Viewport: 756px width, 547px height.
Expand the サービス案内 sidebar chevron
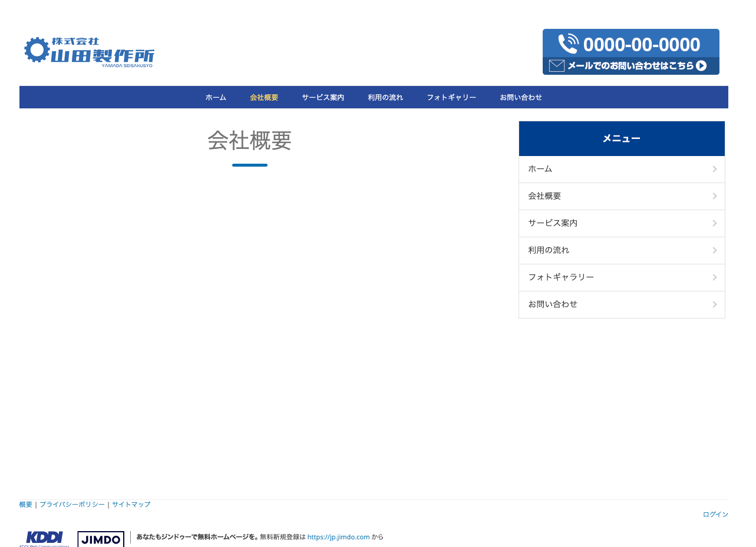(x=714, y=223)
